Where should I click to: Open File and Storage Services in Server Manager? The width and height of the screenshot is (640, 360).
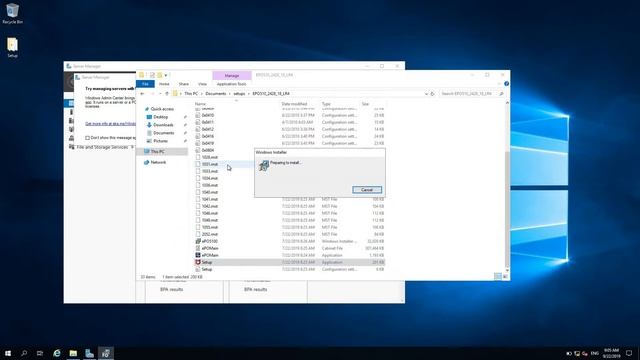[x=102, y=147]
